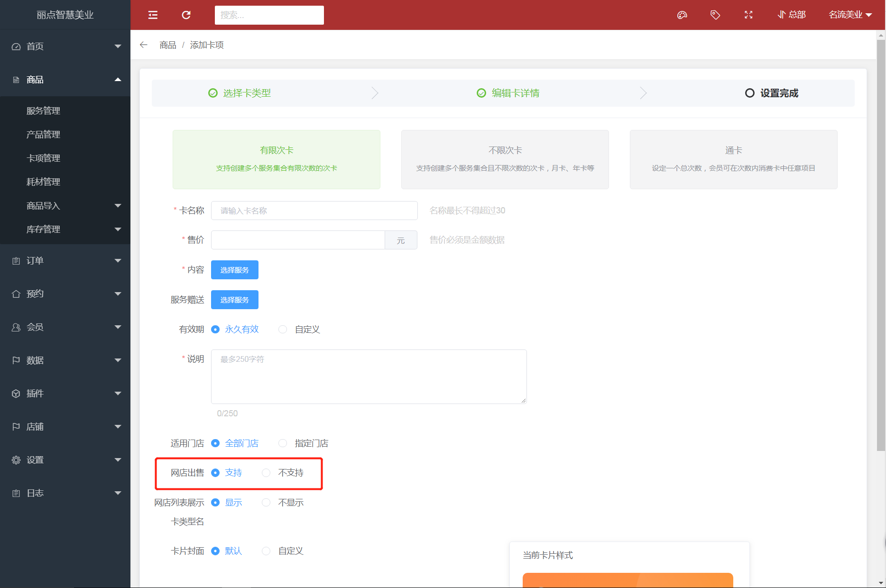Expand the 数据 menu arrow
The width and height of the screenshot is (886, 588).
(118, 360)
